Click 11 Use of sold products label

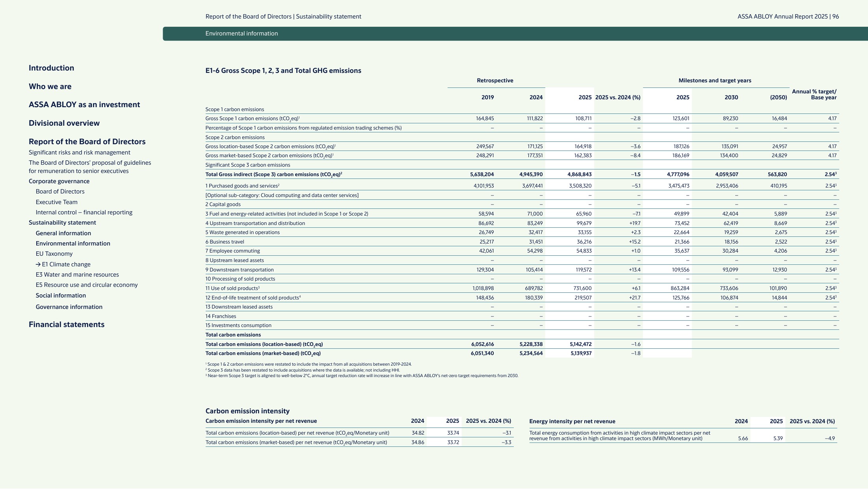click(232, 288)
